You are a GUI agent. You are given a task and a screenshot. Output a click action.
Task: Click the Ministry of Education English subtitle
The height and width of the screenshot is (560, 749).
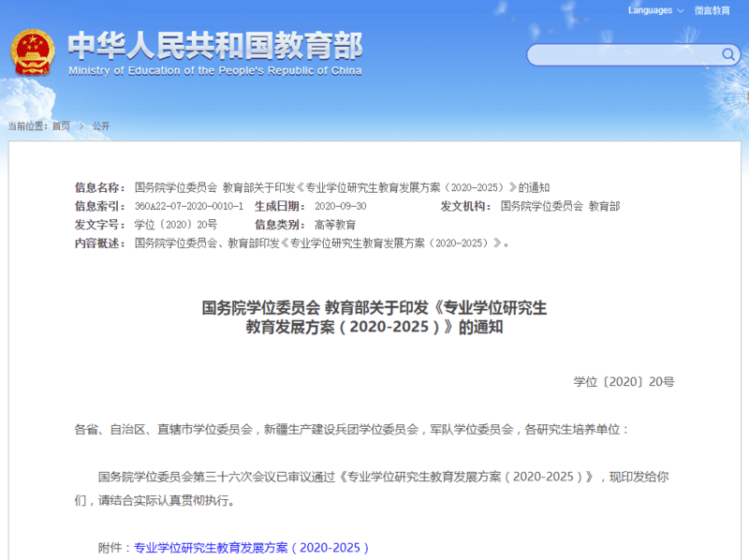[217, 70]
